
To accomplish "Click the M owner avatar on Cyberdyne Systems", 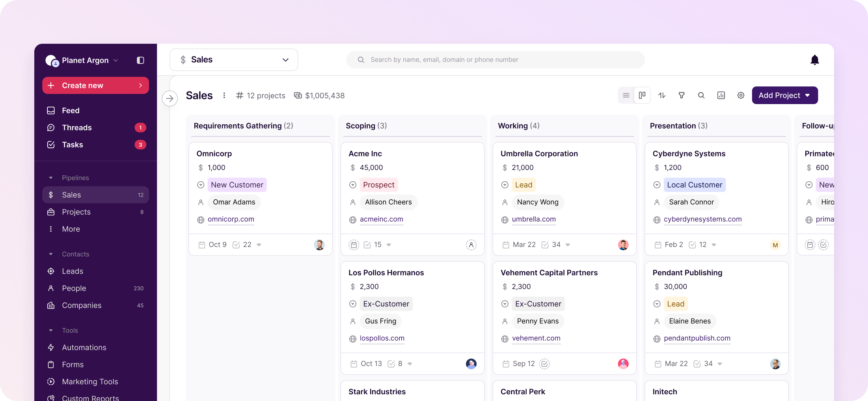I will point(775,245).
